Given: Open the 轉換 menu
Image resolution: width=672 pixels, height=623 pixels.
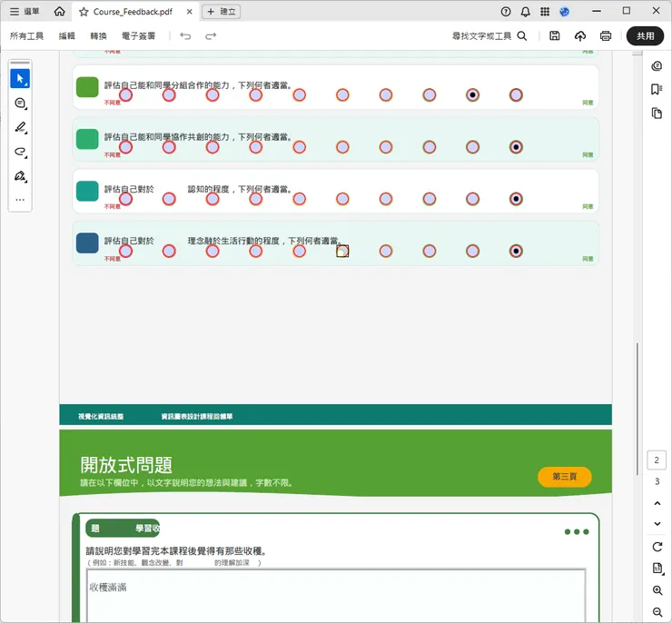Looking at the screenshot, I should (x=98, y=36).
